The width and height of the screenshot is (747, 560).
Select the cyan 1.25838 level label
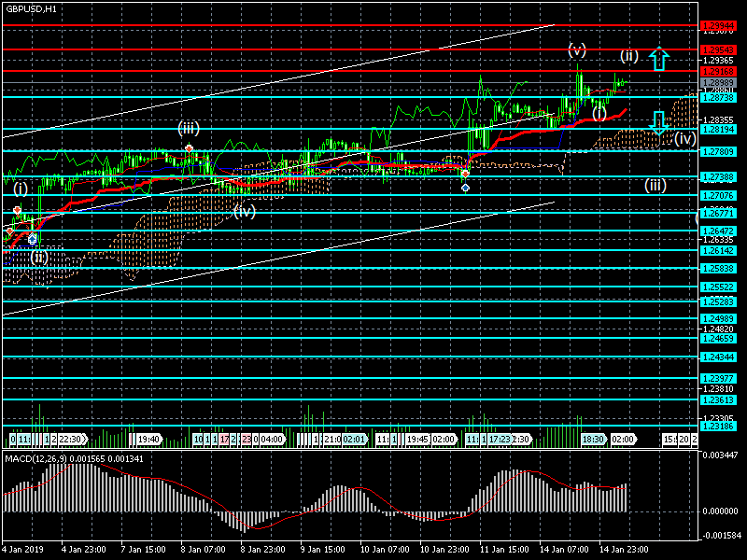(718, 269)
